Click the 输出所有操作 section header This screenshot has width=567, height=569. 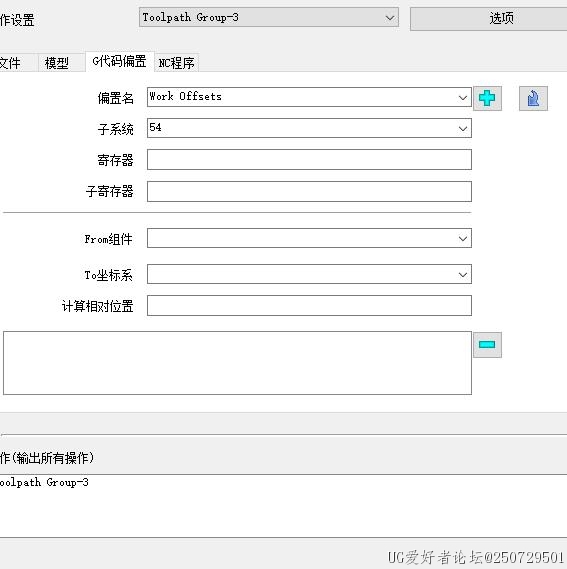pyautogui.click(x=47, y=458)
